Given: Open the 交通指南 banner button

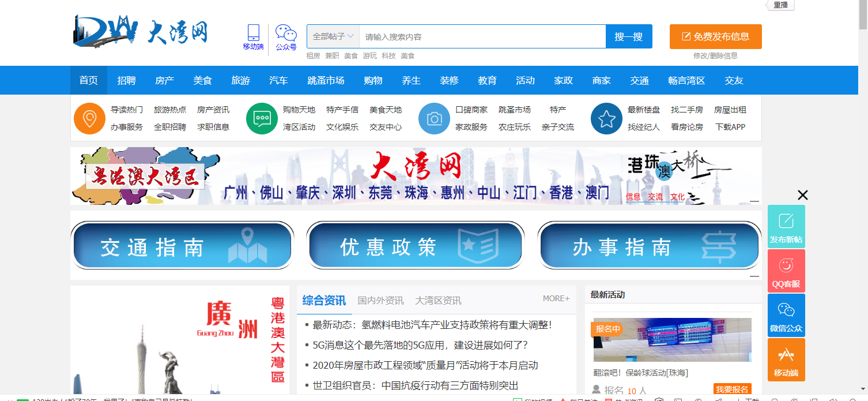Looking at the screenshot, I should click(182, 246).
